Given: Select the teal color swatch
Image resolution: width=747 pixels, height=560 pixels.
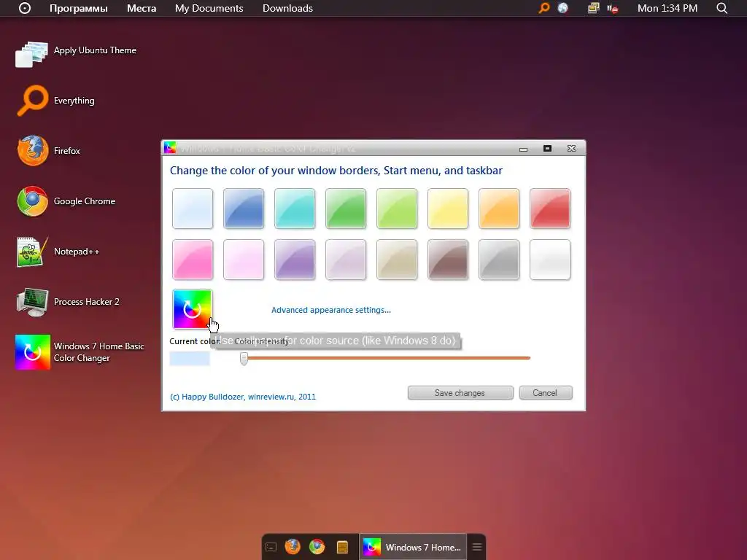Looking at the screenshot, I should (295, 209).
